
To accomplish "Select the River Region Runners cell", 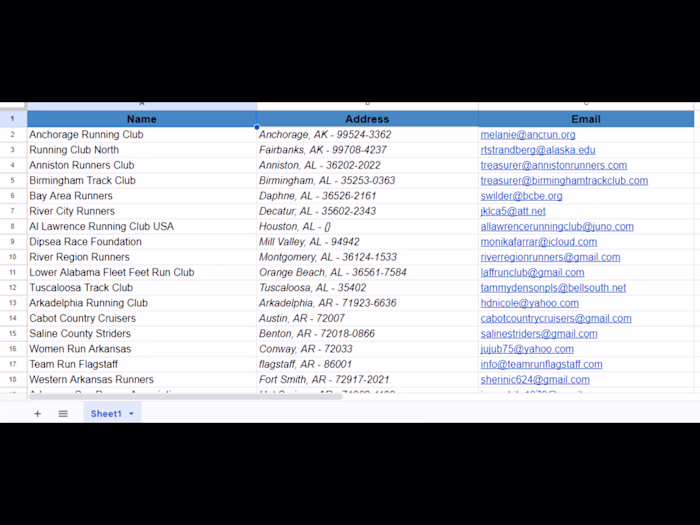I will click(142, 257).
